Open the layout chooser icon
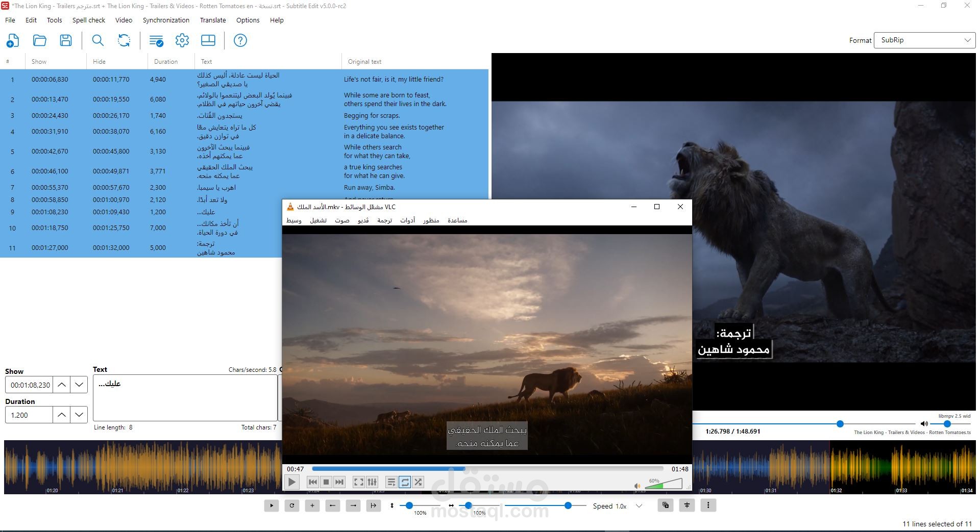The height and width of the screenshot is (532, 980). tap(208, 40)
